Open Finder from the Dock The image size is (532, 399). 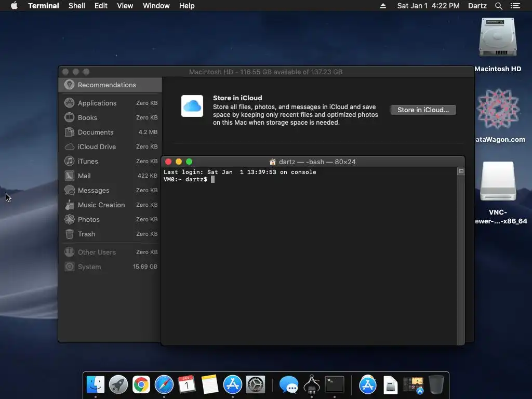tap(96, 384)
